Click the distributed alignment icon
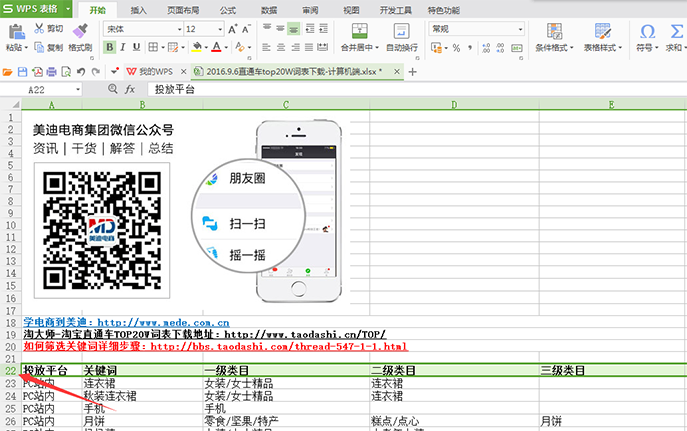 (x=323, y=47)
